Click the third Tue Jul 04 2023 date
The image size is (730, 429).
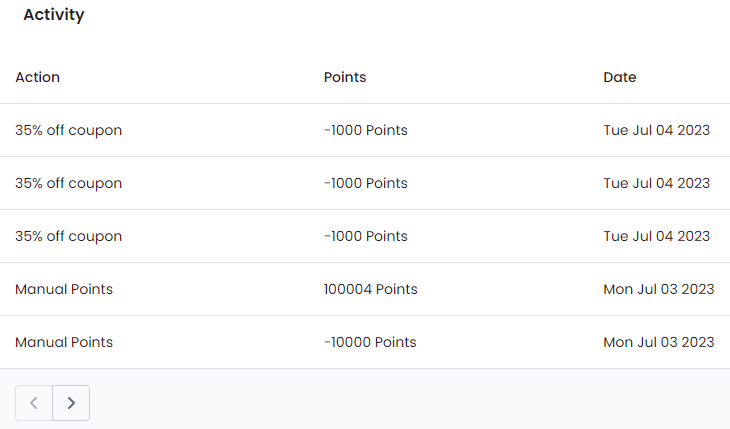pyautogui.click(x=657, y=236)
